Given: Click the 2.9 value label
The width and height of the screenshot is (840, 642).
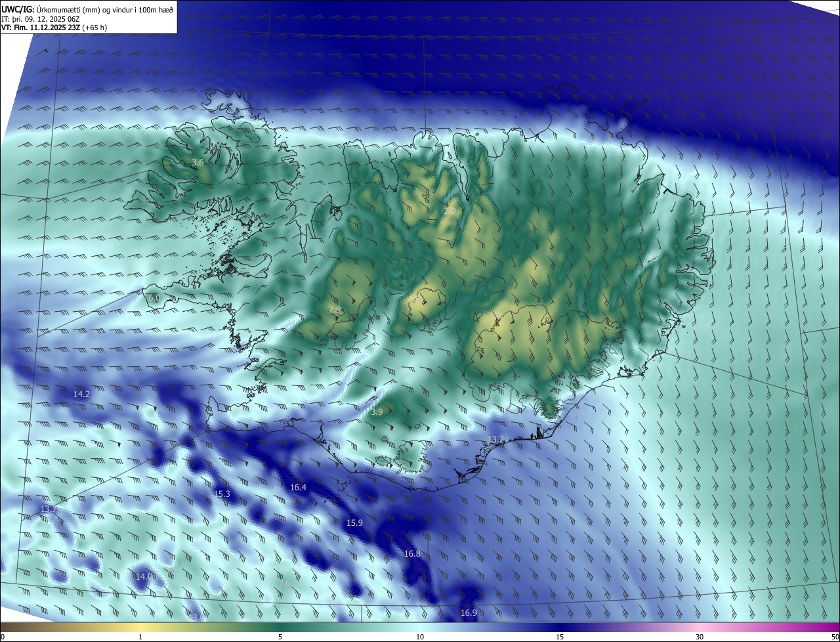Looking at the screenshot, I should [x=335, y=309].
